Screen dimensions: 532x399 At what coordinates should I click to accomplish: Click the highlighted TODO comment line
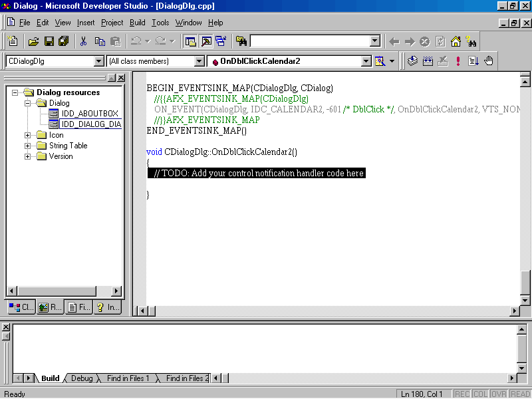pyautogui.click(x=257, y=173)
